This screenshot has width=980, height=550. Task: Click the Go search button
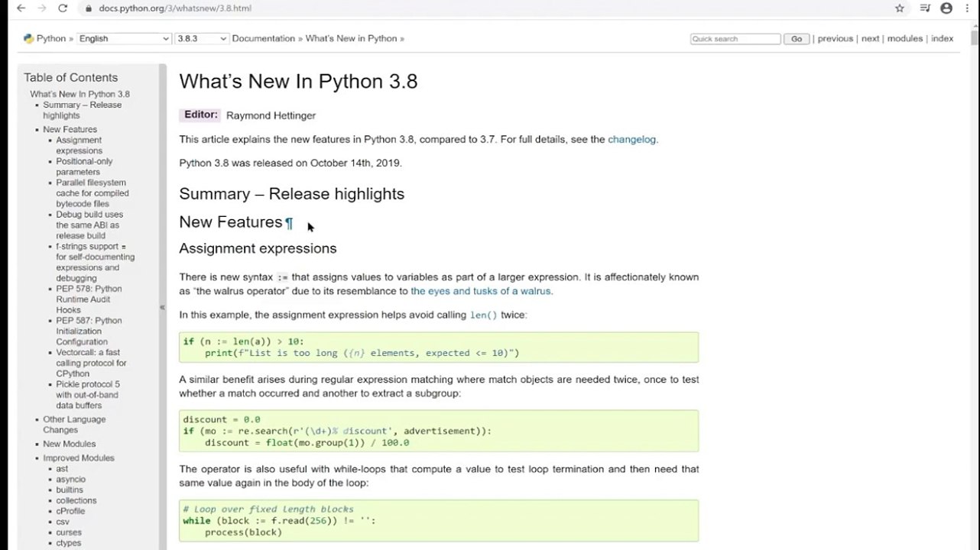[797, 39]
